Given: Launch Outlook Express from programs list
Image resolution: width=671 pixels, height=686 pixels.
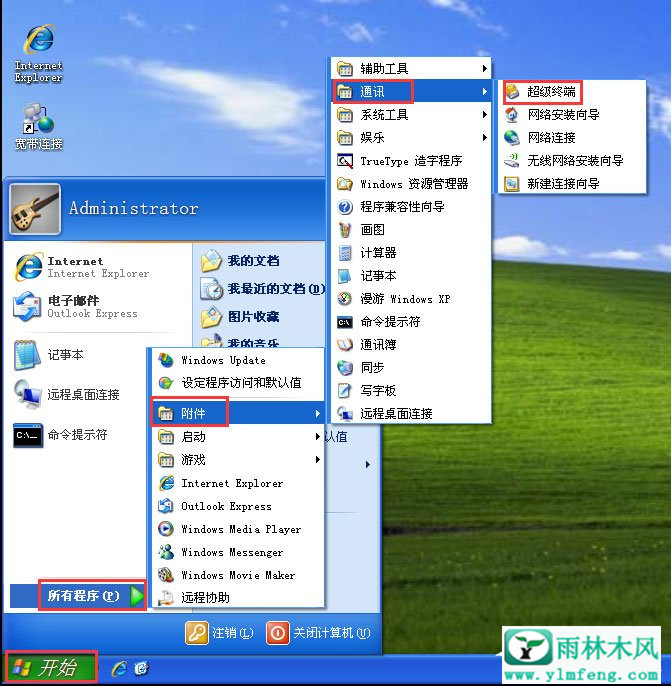Looking at the screenshot, I should coord(238,506).
